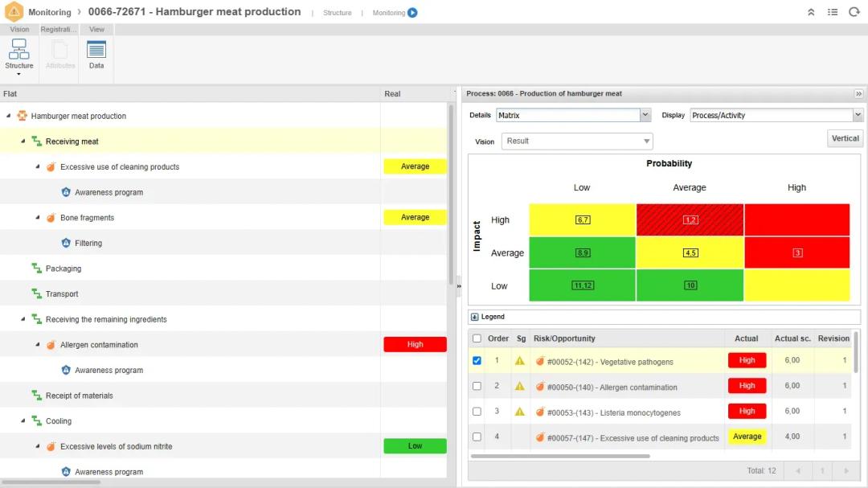Click the list view icon in the header
The height and width of the screenshot is (488, 868).
(833, 12)
